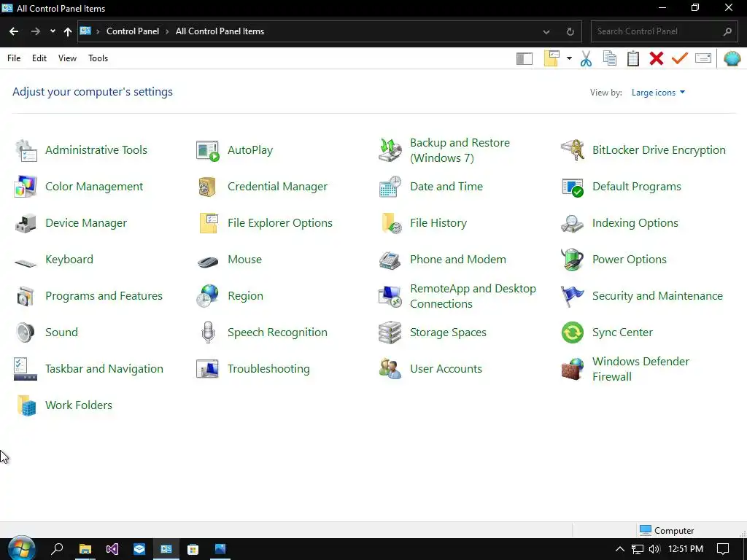Click the taskbar volume speaker icon
Screen dimensions: 747x560
pos(654,549)
